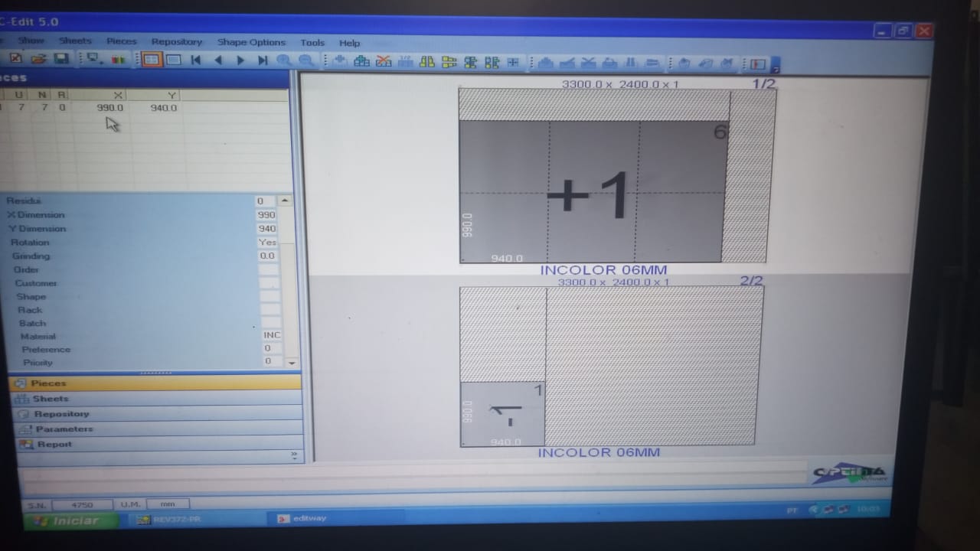Click the X Dimension value 990 field
The width and height of the screenshot is (980, 551).
pyautogui.click(x=266, y=215)
